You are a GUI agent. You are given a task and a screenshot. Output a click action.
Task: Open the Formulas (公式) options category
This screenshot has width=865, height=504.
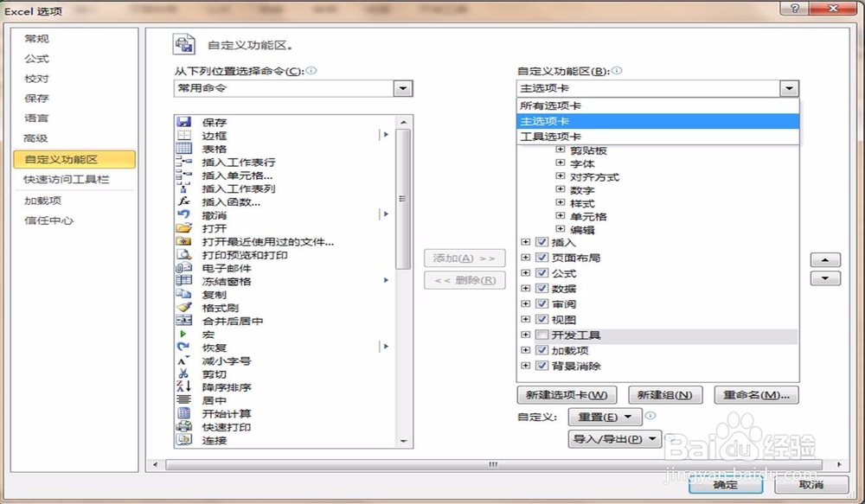[x=37, y=59]
